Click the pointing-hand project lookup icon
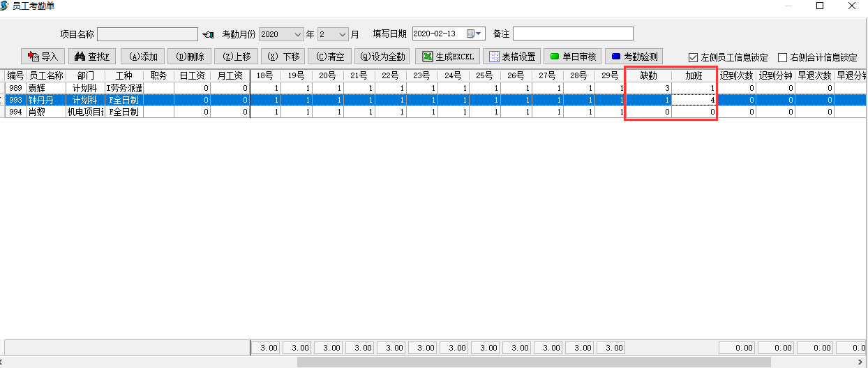This screenshot has width=868, height=368. click(207, 34)
